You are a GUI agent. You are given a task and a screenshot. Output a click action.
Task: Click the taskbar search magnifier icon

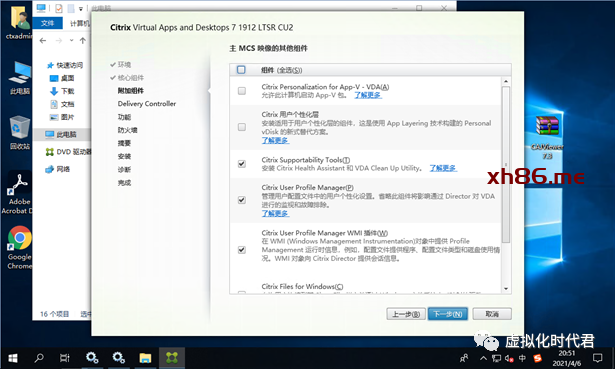[x=39, y=358]
